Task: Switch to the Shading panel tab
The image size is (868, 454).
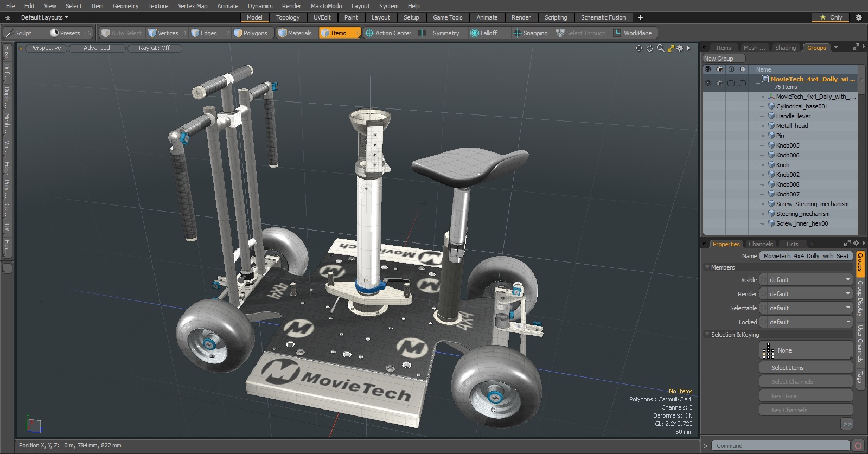Action: click(x=786, y=48)
